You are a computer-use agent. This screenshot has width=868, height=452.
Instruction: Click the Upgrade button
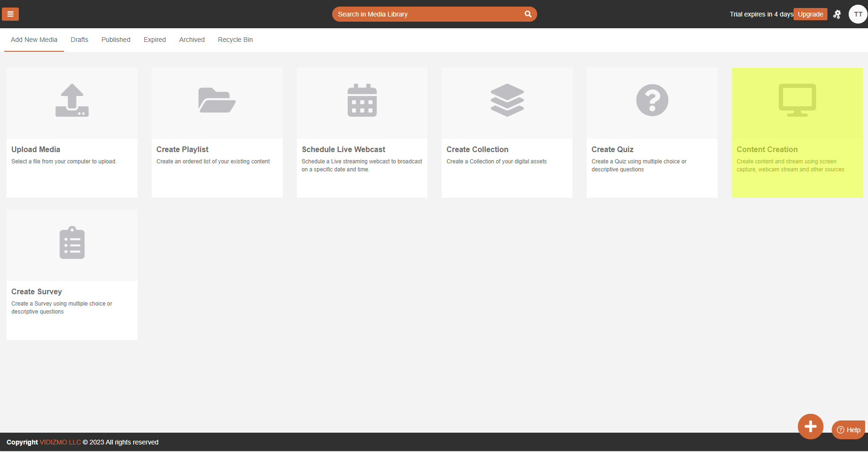click(x=810, y=14)
